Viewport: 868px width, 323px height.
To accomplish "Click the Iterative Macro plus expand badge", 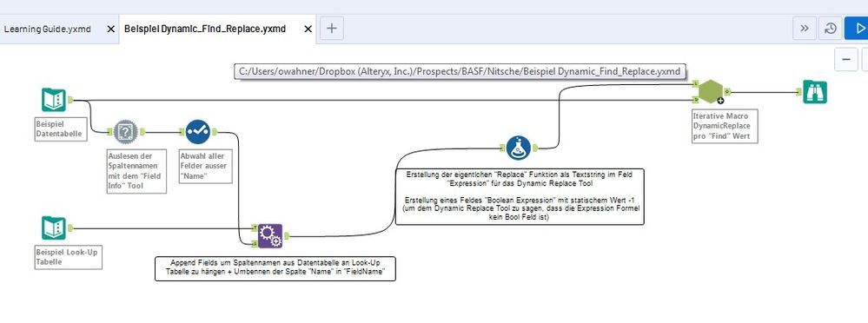I will point(720,101).
